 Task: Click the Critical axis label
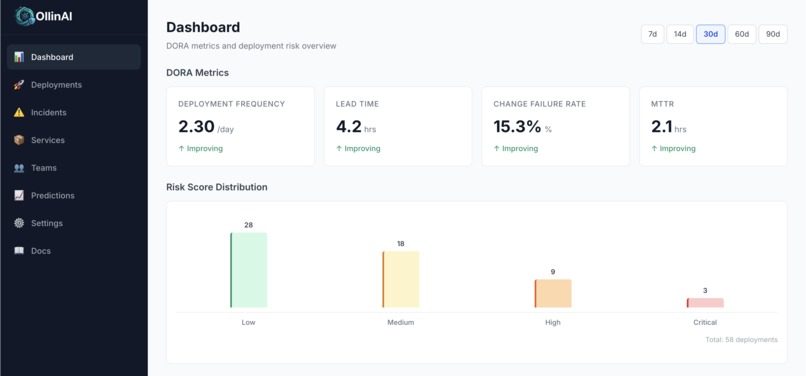coord(705,323)
